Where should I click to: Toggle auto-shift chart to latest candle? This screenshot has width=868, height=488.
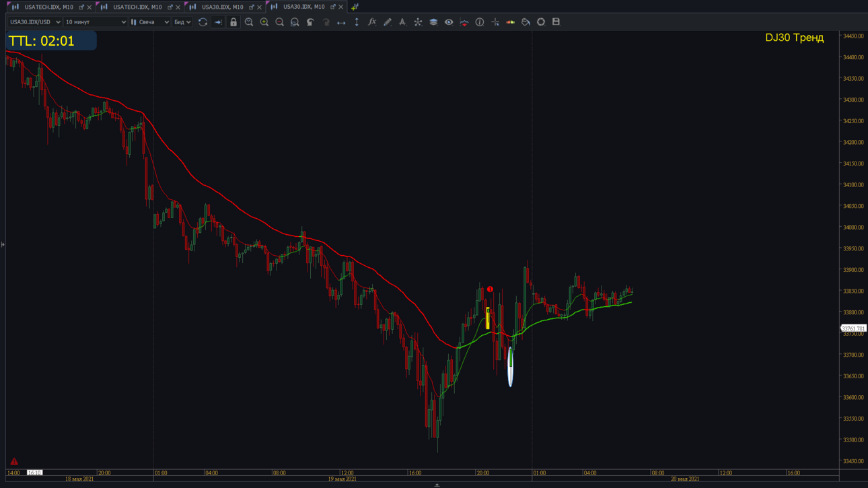(218, 22)
